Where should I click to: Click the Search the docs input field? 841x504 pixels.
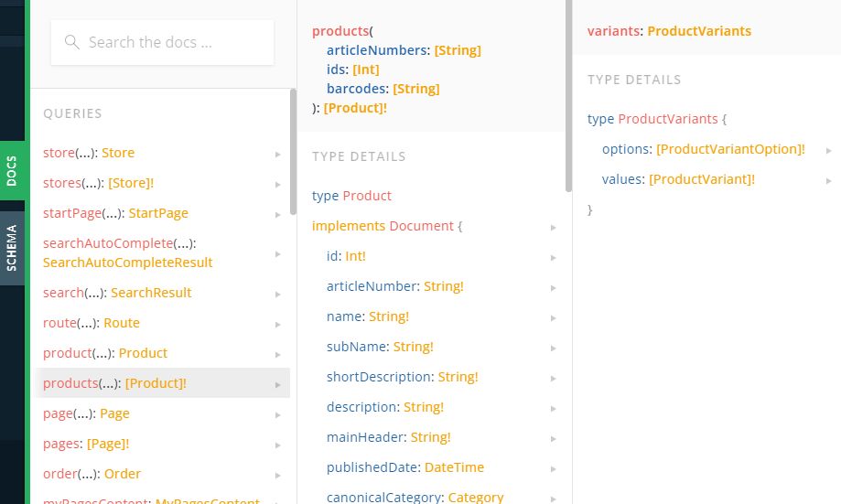[162, 42]
